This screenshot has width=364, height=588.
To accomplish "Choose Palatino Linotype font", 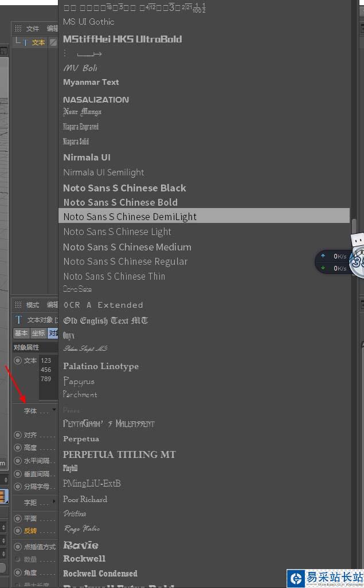I will 101,366.
